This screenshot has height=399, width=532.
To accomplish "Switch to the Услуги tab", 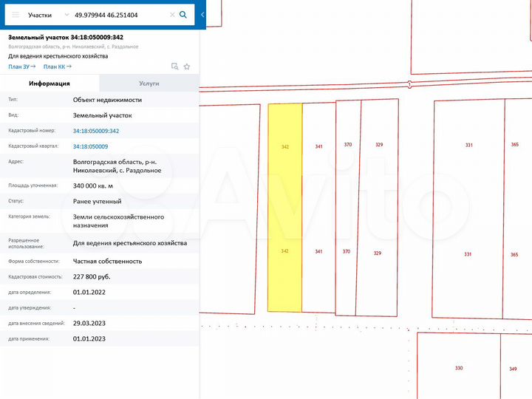I will (149, 83).
